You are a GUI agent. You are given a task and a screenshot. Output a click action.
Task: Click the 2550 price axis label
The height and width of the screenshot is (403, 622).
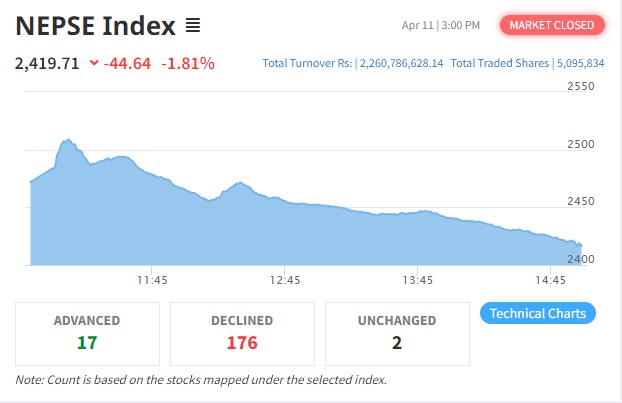pyautogui.click(x=581, y=86)
